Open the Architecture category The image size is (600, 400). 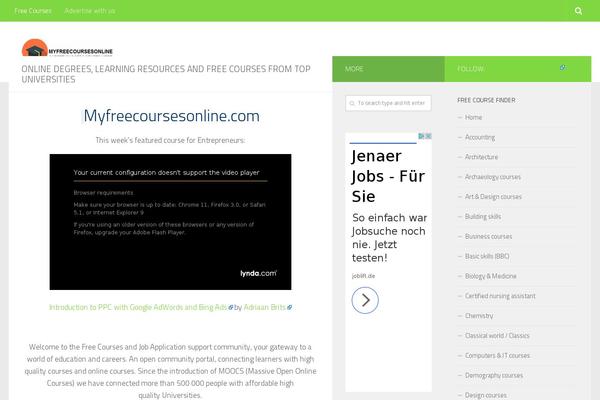tap(481, 157)
